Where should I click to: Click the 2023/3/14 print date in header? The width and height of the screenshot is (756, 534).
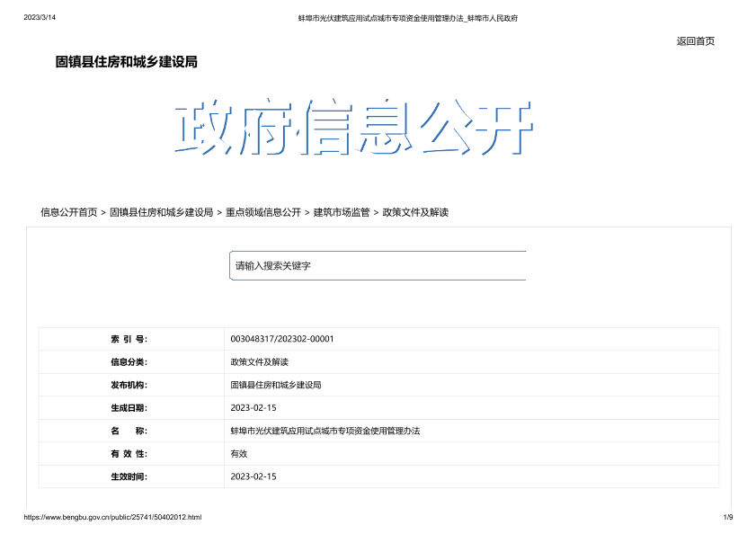pyautogui.click(x=40, y=17)
